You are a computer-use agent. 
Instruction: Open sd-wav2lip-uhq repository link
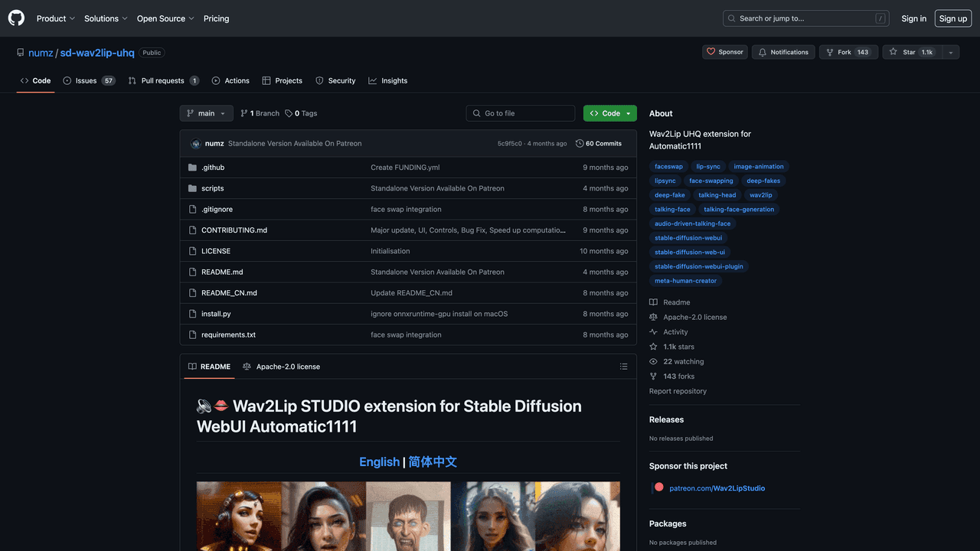tap(97, 53)
